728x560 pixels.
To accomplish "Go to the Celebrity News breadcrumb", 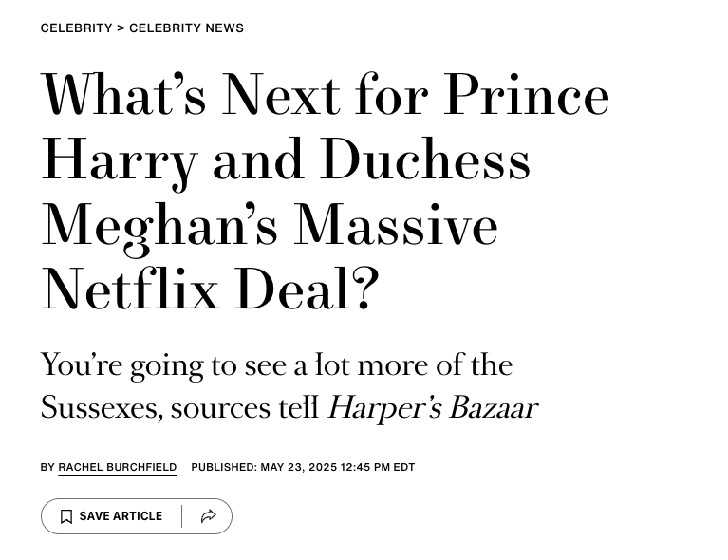I will click(186, 28).
